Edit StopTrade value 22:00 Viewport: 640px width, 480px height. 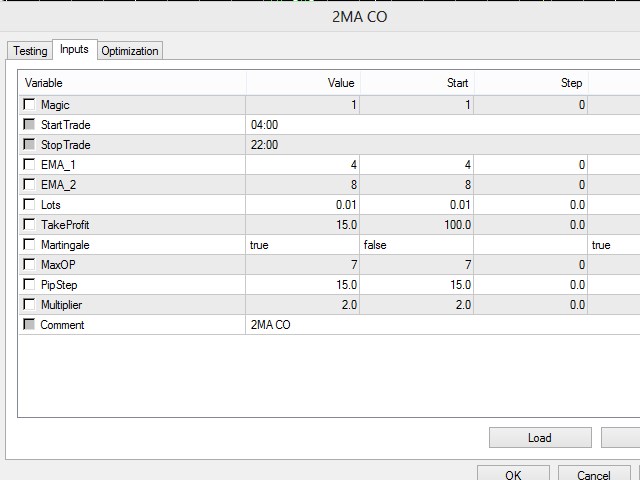[443, 145]
